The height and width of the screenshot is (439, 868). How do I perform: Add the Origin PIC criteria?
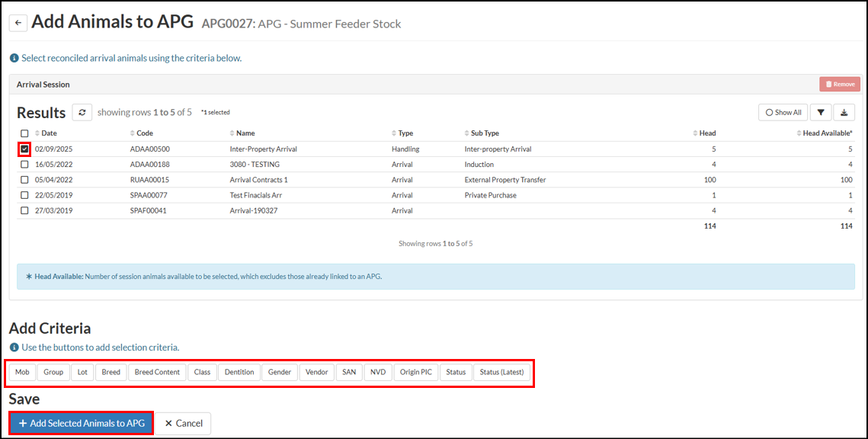point(416,372)
